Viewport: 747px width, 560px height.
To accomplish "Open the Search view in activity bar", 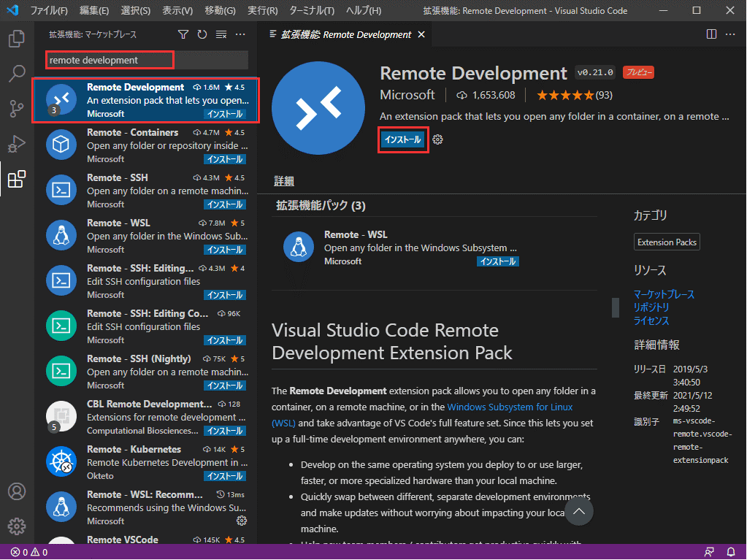I will pos(17,73).
